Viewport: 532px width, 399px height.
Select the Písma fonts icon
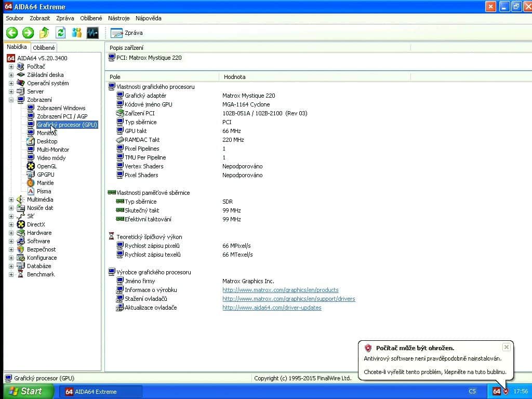pyautogui.click(x=31, y=191)
